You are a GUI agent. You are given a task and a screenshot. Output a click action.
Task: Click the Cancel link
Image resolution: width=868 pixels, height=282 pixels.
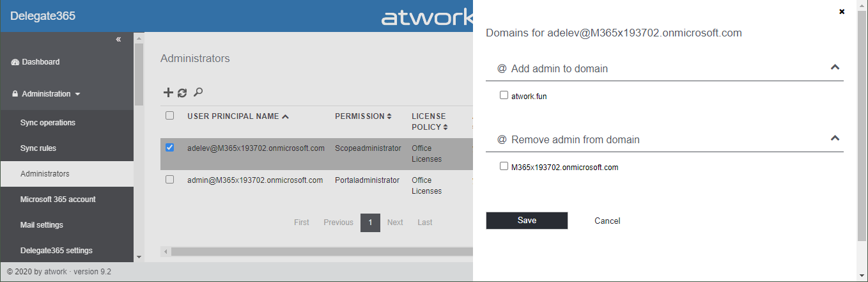607,221
